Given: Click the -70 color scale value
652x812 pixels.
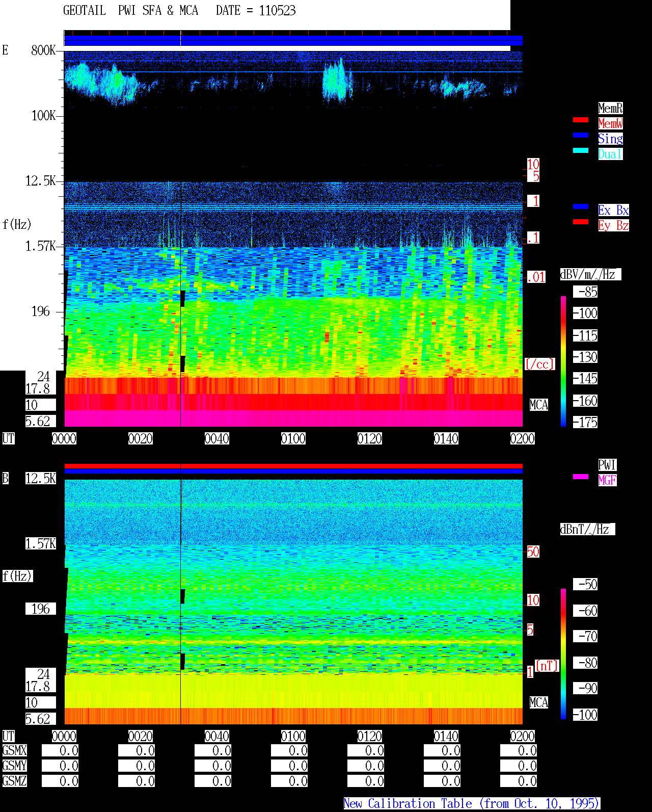Looking at the screenshot, I should 585,636.
